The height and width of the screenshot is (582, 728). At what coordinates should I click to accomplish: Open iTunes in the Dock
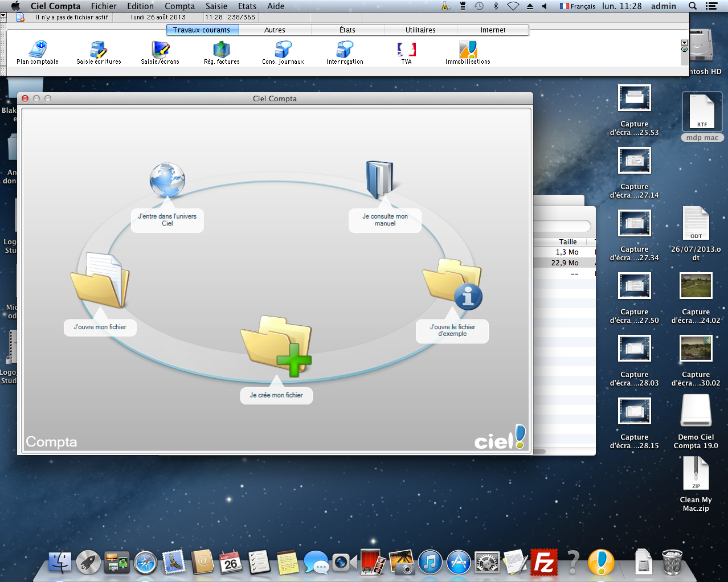tap(430, 563)
